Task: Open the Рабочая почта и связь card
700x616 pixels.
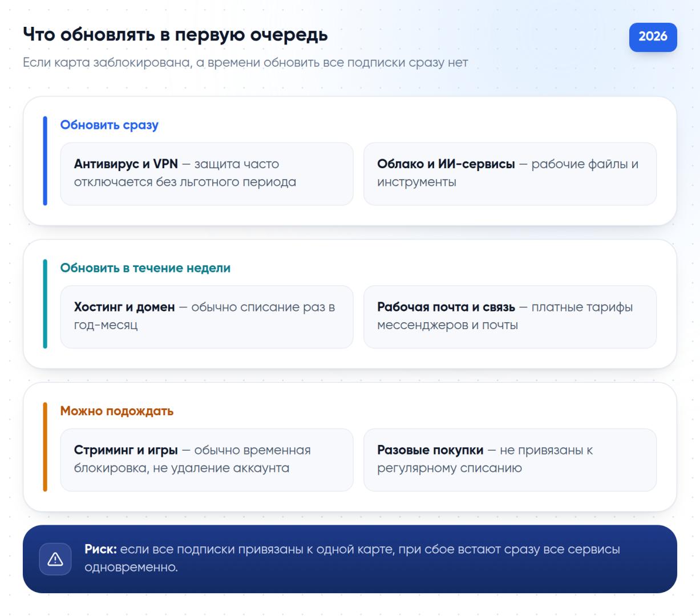Action: click(x=509, y=317)
